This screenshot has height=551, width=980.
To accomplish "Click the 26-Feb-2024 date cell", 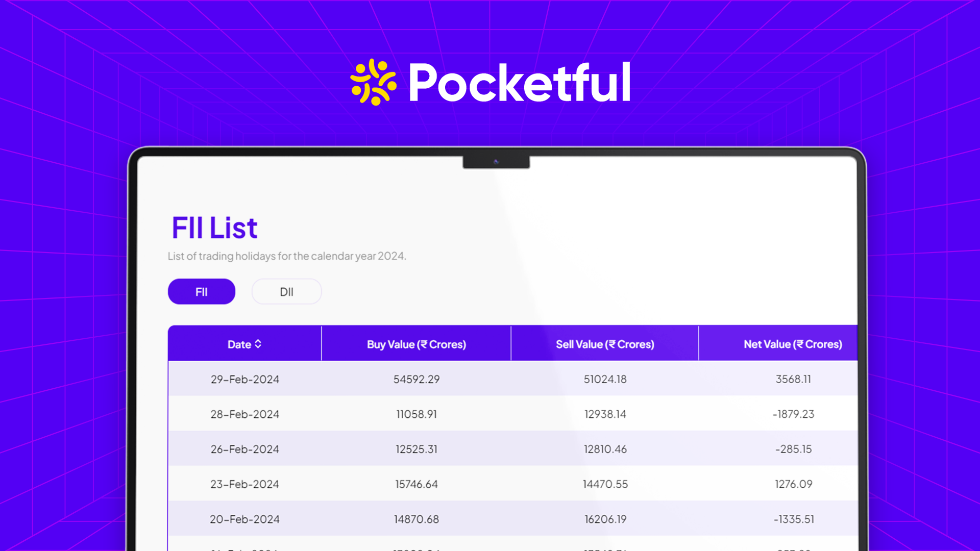I will point(244,449).
